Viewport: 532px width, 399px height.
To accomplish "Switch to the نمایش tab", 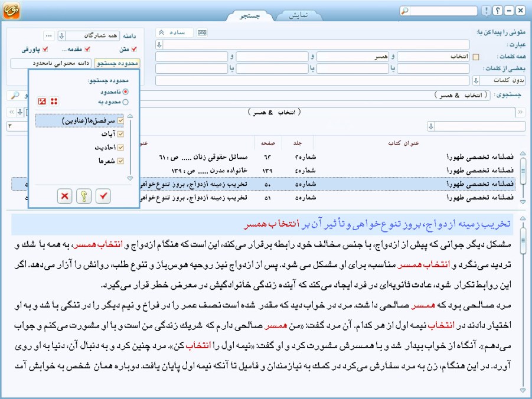I will tap(299, 16).
